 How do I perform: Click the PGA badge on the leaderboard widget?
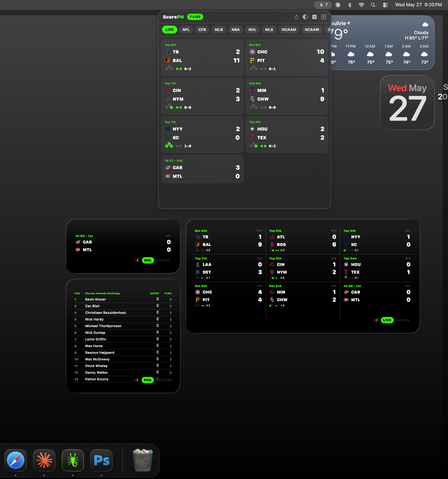tap(148, 380)
